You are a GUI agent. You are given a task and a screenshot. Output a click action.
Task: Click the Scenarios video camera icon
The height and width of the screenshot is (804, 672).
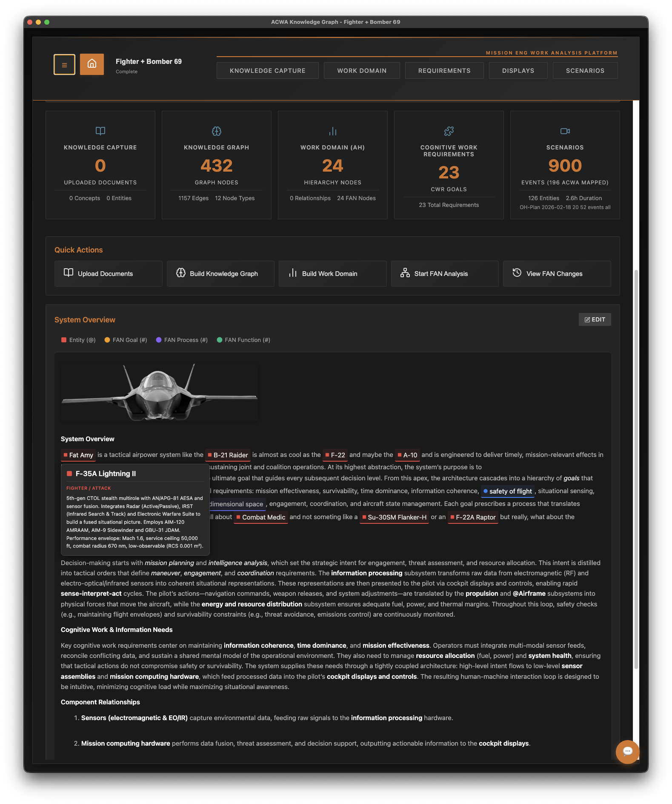coord(565,131)
